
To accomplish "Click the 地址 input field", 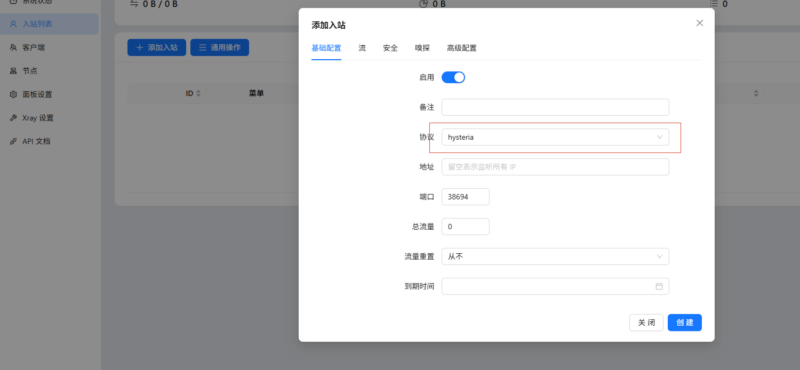I will click(x=555, y=167).
